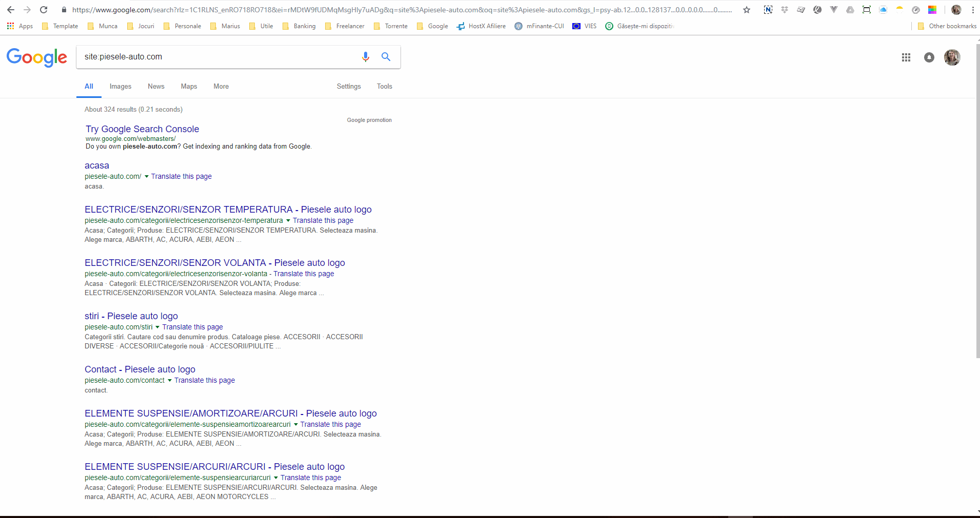This screenshot has height=518, width=980.
Task: Open Google notifications bell icon
Action: coord(929,57)
